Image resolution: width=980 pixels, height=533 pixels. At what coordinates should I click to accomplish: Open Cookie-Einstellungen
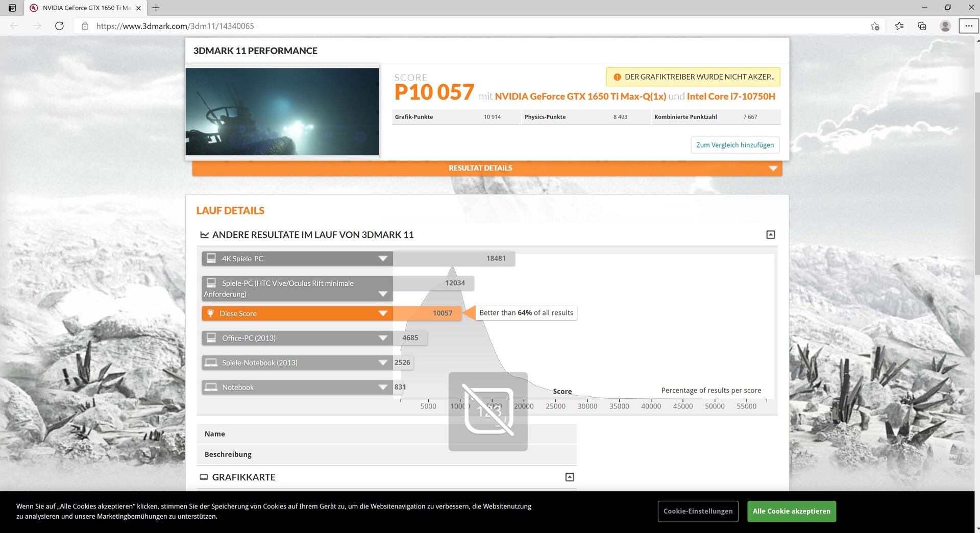[x=698, y=511]
